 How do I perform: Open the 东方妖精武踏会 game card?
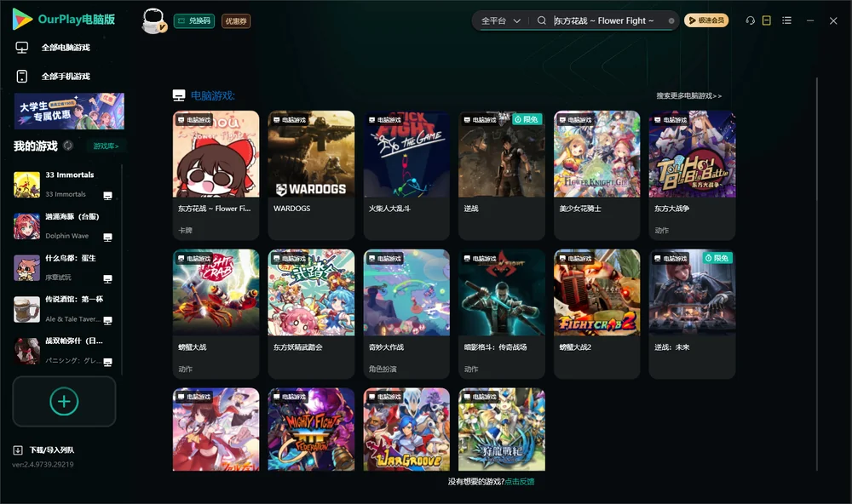click(x=311, y=313)
